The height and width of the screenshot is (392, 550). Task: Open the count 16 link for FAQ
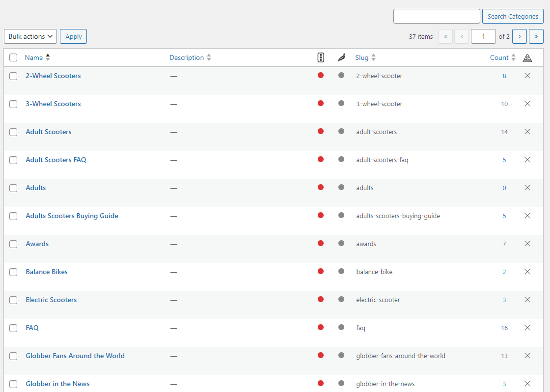504,328
